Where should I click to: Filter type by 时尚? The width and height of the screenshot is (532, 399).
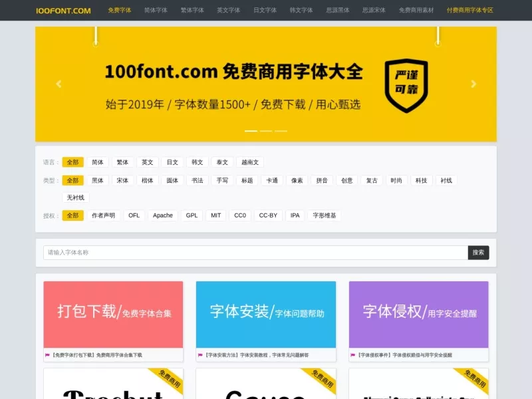396,180
